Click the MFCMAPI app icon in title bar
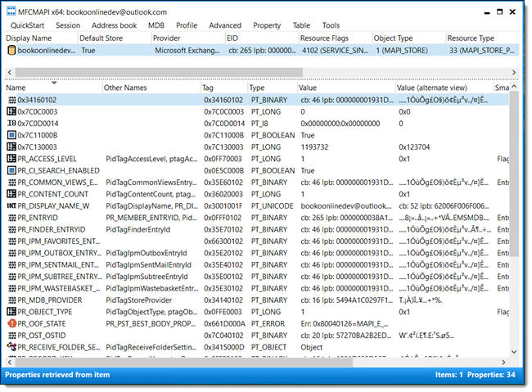This screenshot has width=532, height=392. 11,11
